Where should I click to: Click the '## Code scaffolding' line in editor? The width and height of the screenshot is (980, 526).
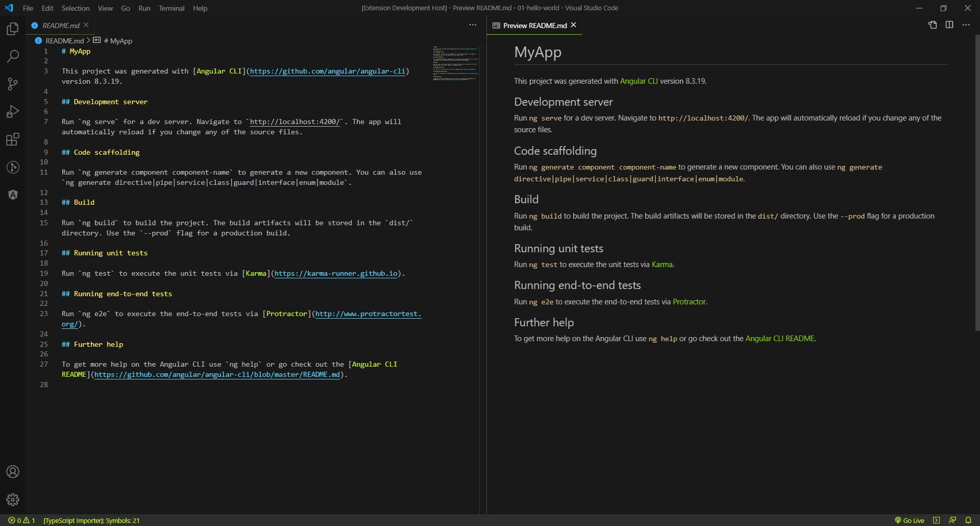[x=101, y=152]
